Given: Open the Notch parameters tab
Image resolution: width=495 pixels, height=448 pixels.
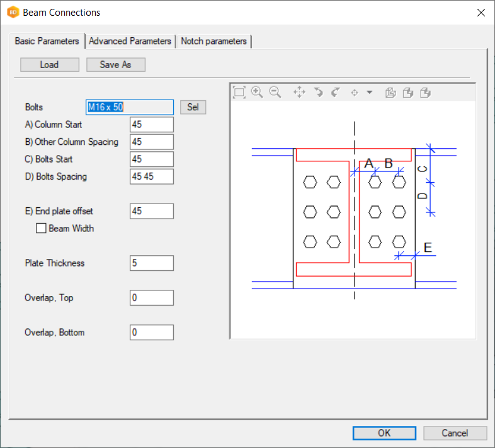Looking at the screenshot, I should pyautogui.click(x=213, y=41).
